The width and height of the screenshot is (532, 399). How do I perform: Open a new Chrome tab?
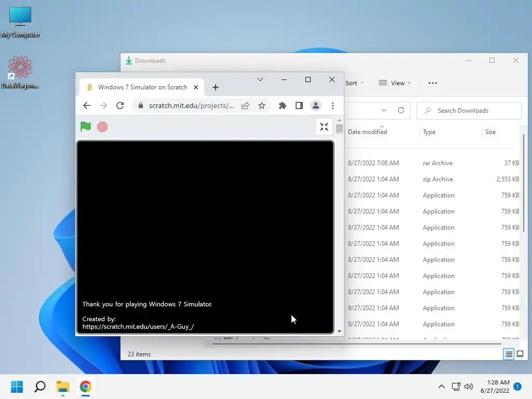(x=216, y=87)
